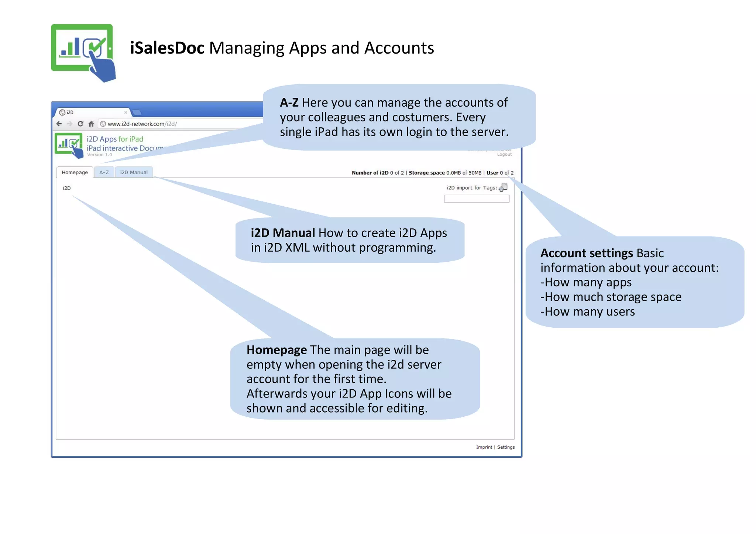Open a new browser tab
756x534 pixels.
pos(137,113)
